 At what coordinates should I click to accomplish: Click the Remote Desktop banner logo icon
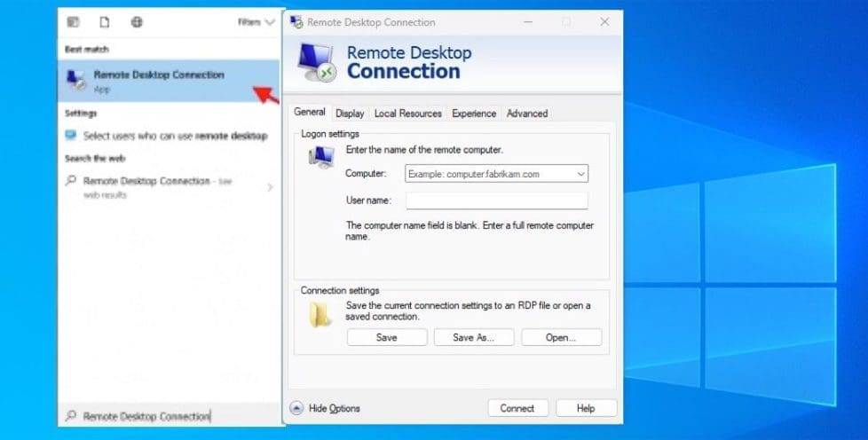click(x=317, y=61)
